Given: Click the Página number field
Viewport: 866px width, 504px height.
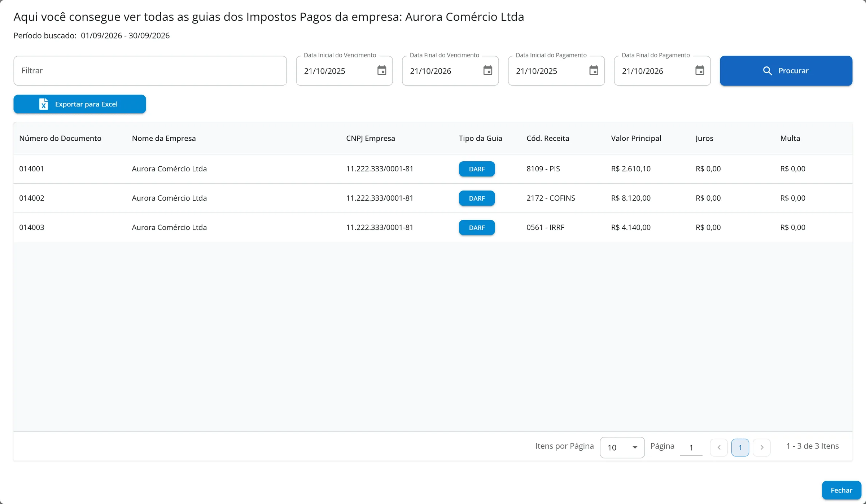Looking at the screenshot, I should pos(691,447).
